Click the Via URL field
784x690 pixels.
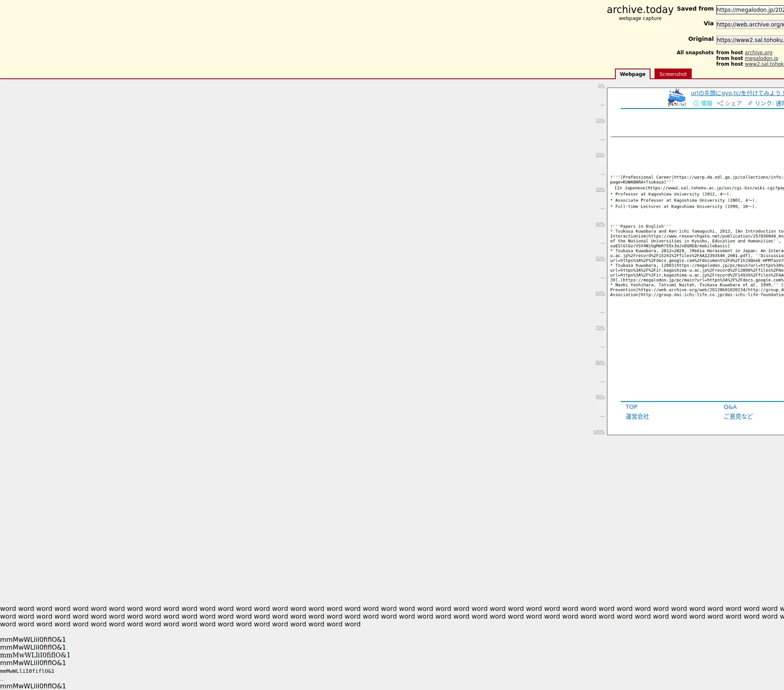pos(750,24)
